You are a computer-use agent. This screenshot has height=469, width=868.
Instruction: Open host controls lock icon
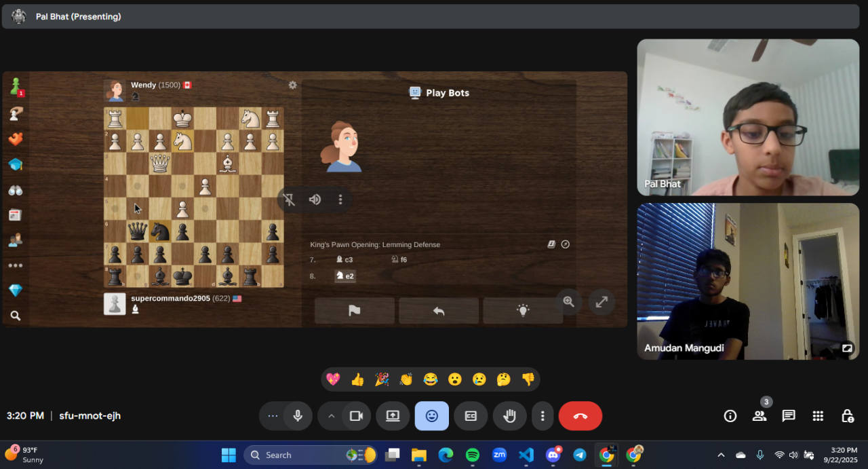(x=847, y=416)
